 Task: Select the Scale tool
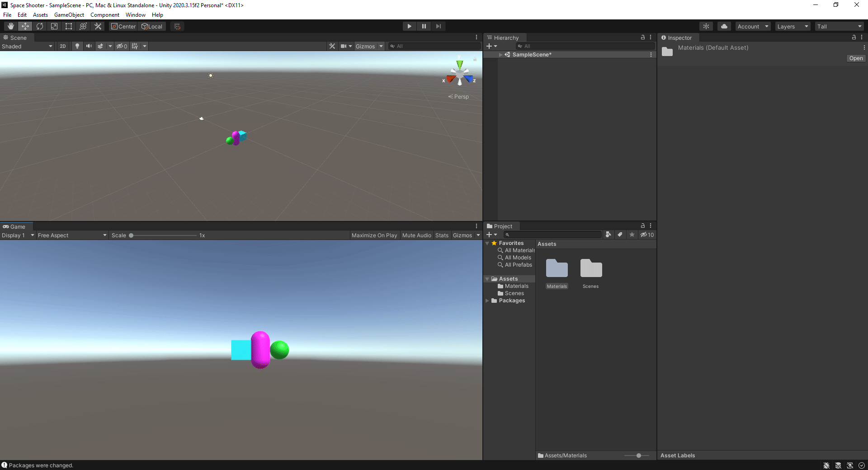point(54,26)
